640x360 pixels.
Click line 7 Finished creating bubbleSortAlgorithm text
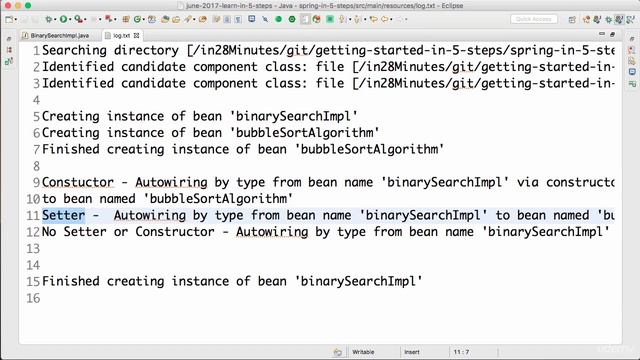(x=243, y=149)
